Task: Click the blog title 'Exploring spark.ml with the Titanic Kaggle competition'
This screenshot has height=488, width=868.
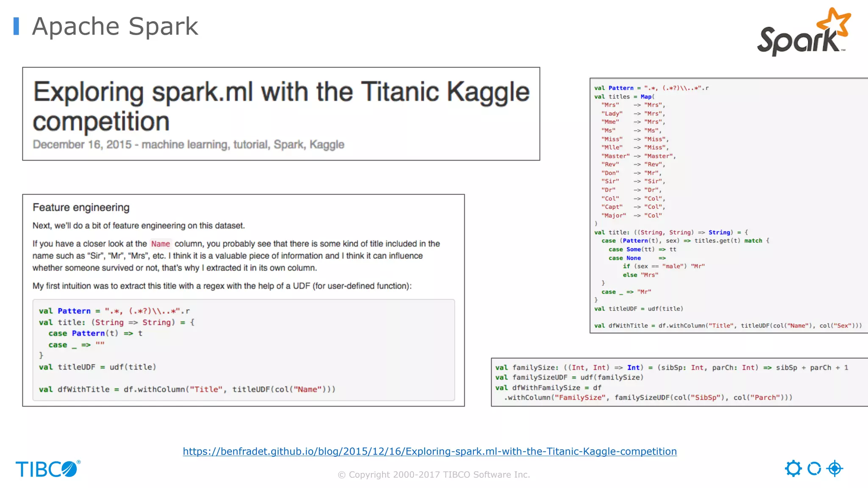Action: point(281,106)
